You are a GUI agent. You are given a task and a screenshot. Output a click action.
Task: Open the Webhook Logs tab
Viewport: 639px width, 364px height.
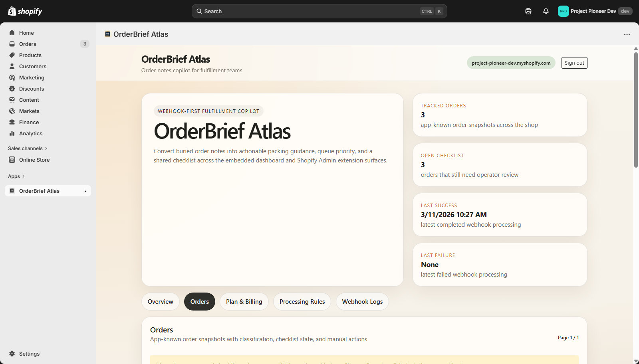(362, 302)
